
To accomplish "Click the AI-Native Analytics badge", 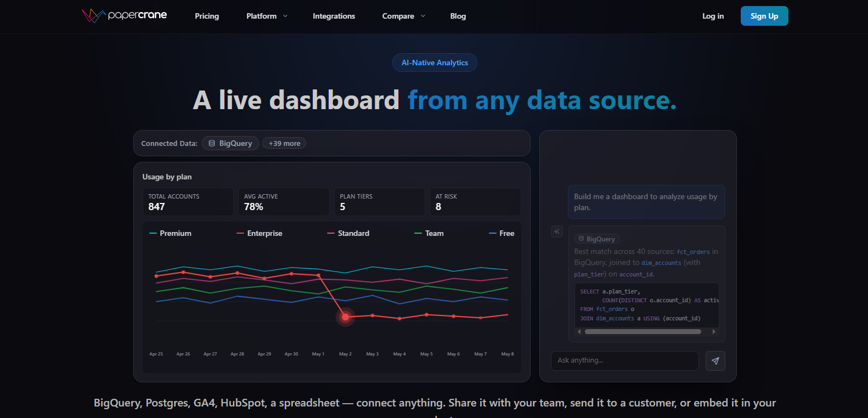I will [x=435, y=63].
